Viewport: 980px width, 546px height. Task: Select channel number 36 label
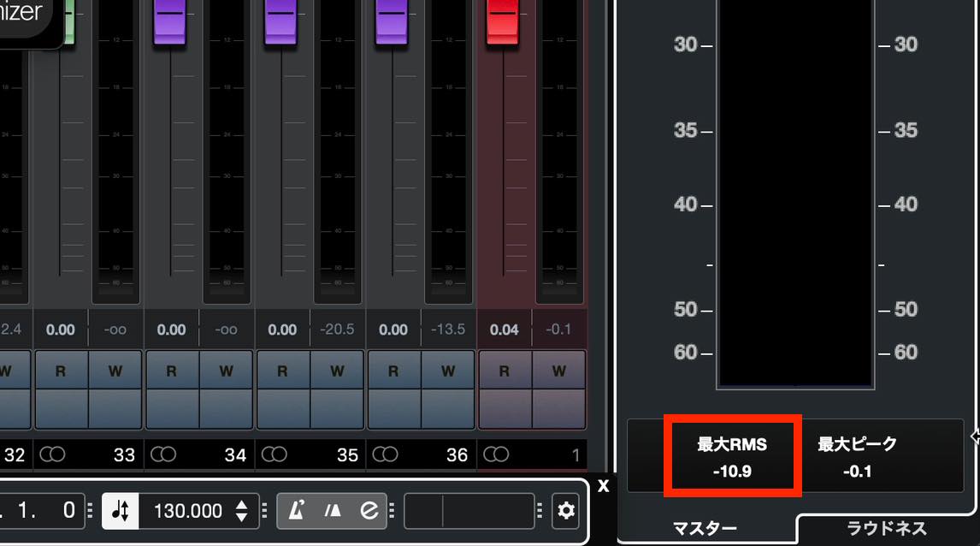(457, 454)
